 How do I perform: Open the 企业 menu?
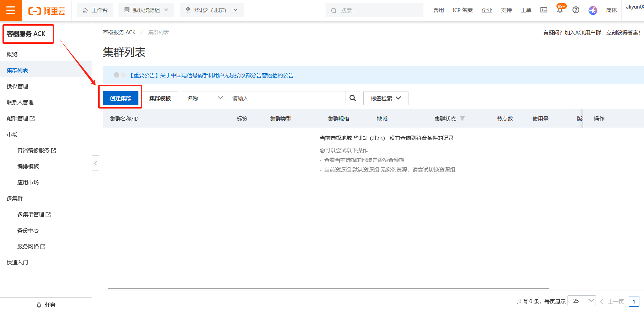coord(487,10)
